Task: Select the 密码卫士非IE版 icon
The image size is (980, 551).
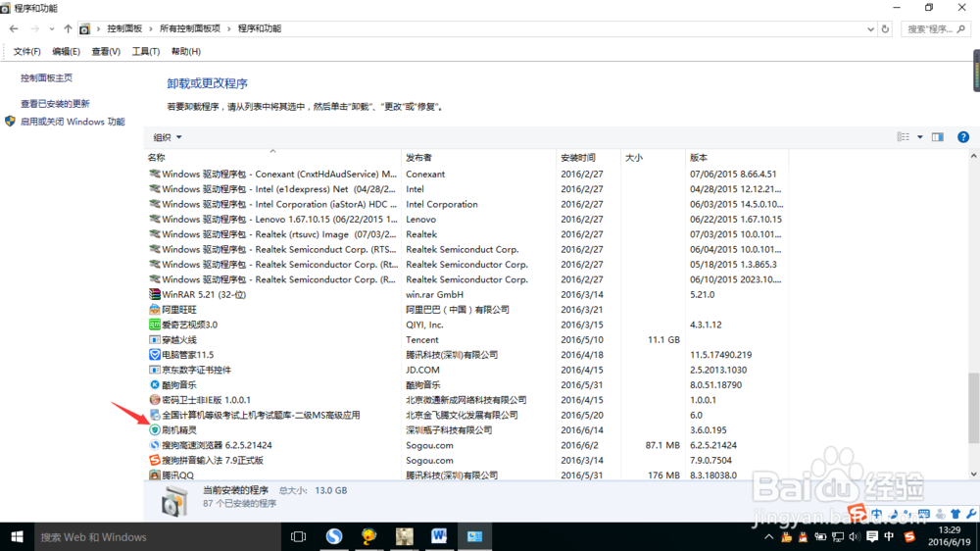Action: (x=155, y=400)
